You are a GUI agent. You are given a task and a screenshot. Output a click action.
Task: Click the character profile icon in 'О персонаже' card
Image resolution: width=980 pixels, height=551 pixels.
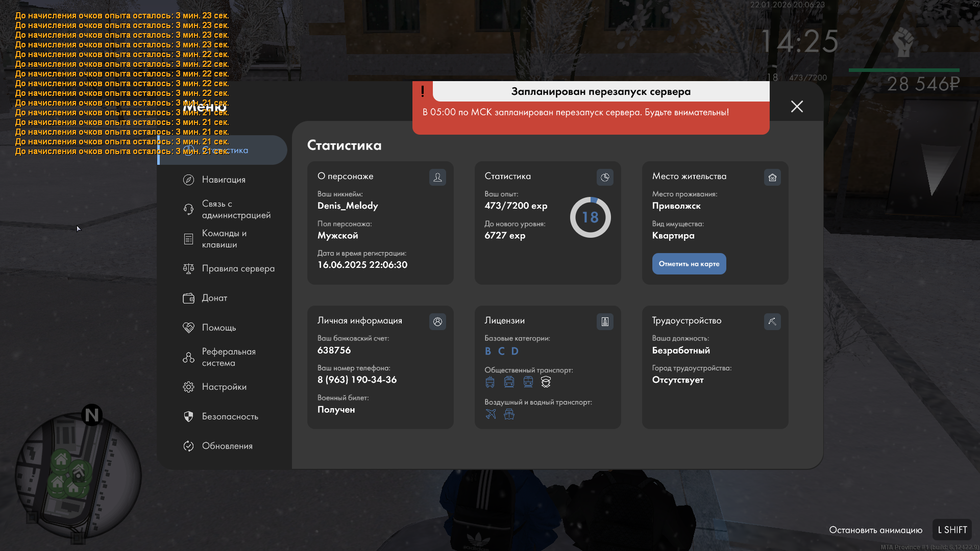click(437, 177)
